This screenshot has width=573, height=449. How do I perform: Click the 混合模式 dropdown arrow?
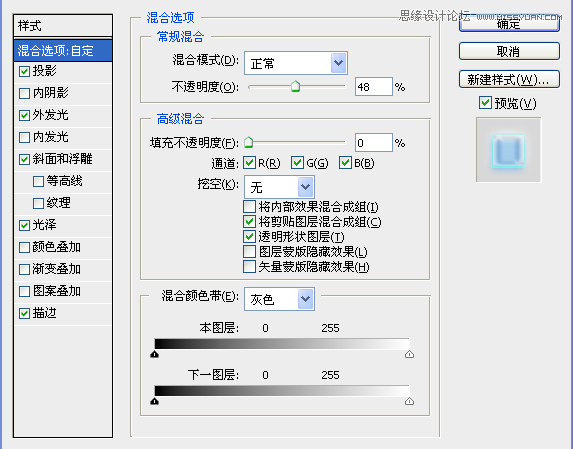pos(338,63)
